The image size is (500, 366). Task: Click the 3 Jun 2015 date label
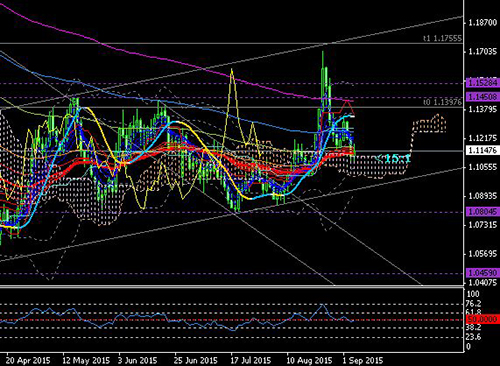137,360
